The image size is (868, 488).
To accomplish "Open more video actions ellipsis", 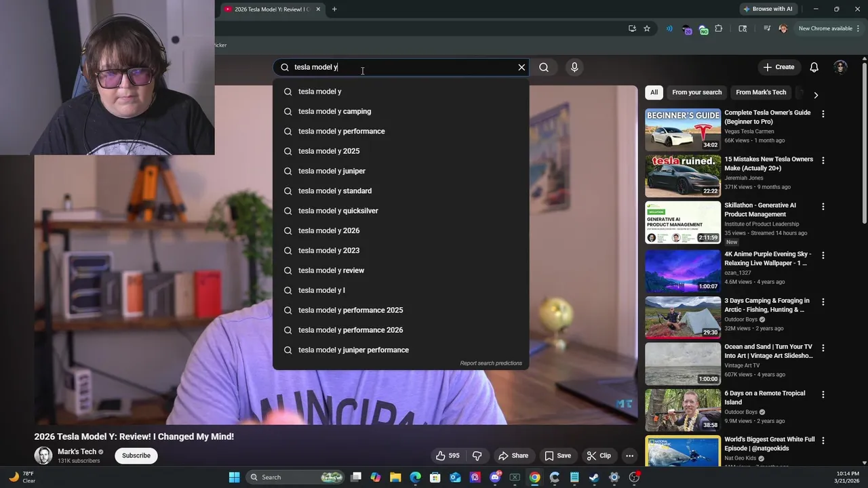I will pos(630,455).
